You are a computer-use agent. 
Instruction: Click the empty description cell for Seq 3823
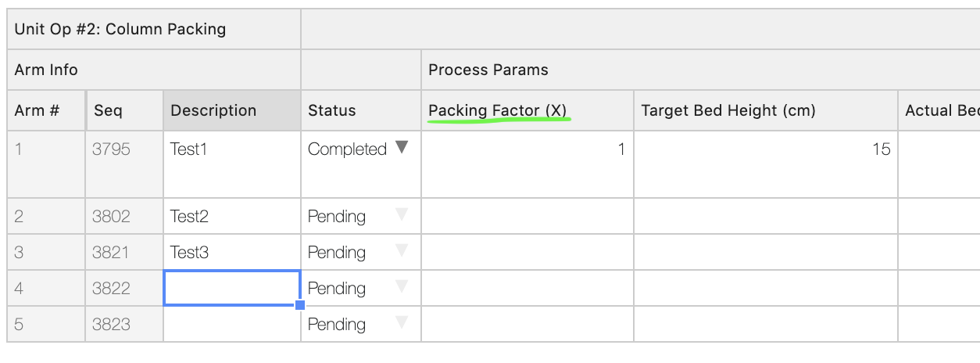[x=232, y=324]
